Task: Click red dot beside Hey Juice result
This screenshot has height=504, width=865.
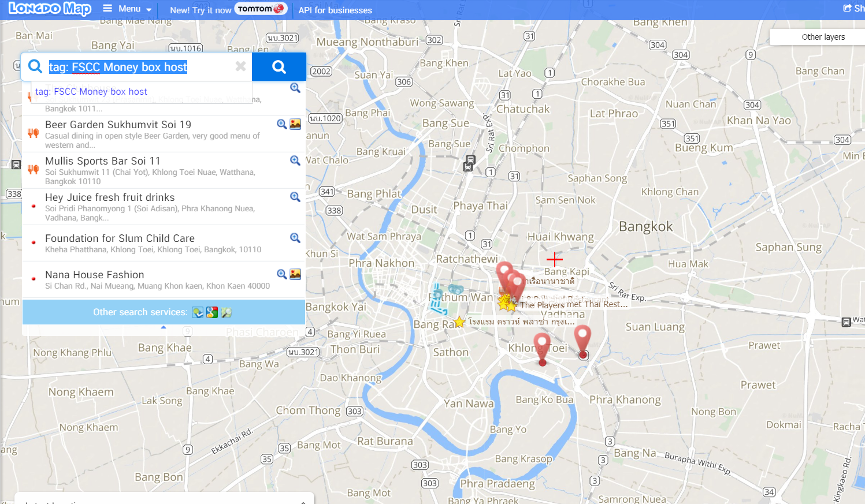Action: [34, 206]
